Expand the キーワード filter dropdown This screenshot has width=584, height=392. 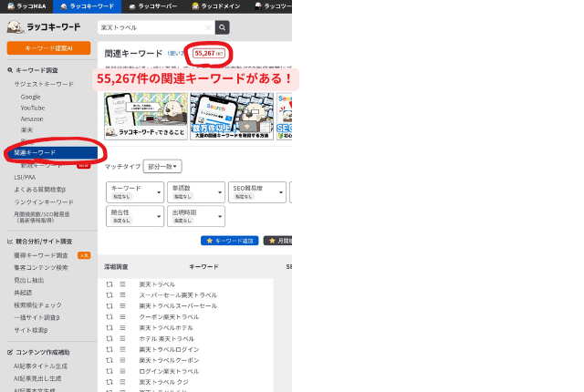(135, 192)
